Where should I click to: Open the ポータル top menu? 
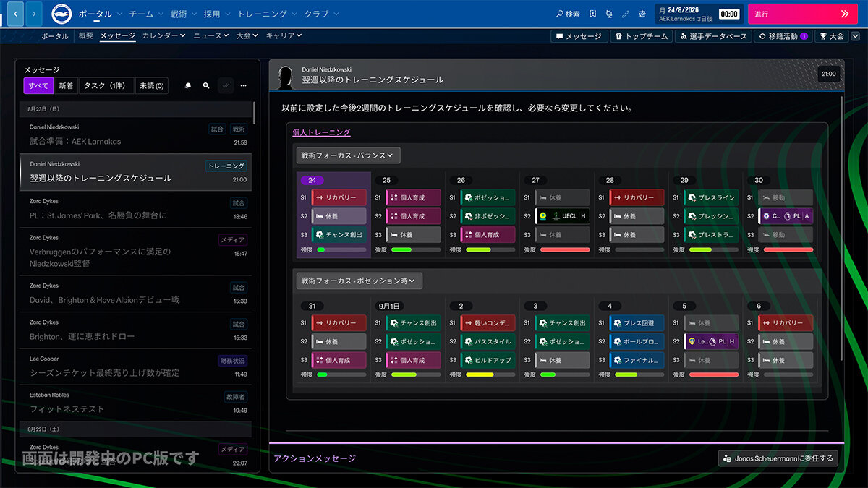(x=100, y=14)
